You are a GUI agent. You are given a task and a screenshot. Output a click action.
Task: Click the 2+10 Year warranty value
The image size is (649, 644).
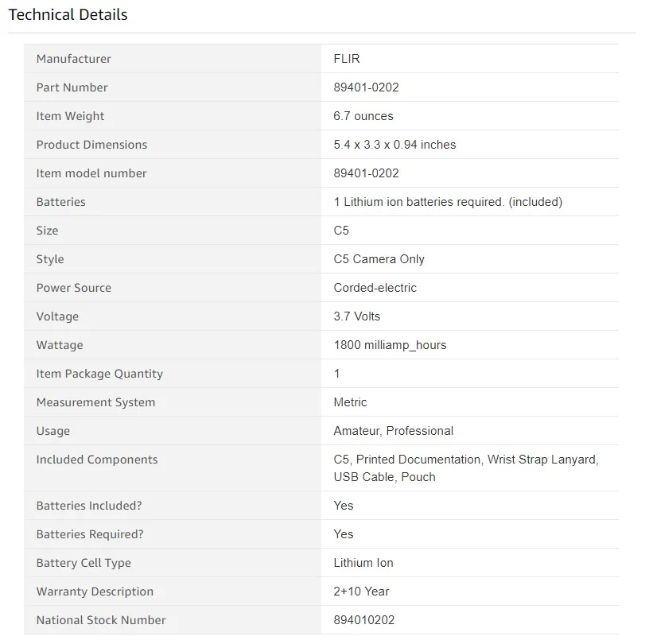click(x=361, y=592)
